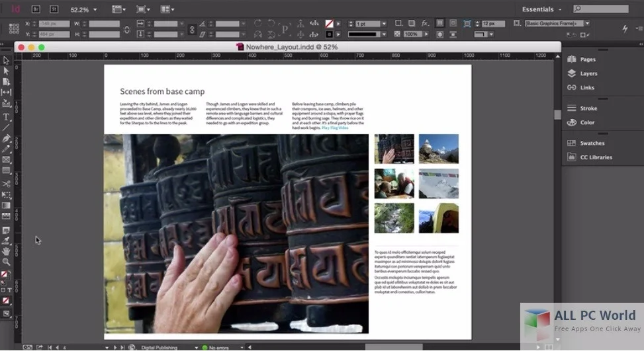The width and height of the screenshot is (644, 351).
Task: Open Adobe Bridge via Br icon
Action: tap(36, 9)
